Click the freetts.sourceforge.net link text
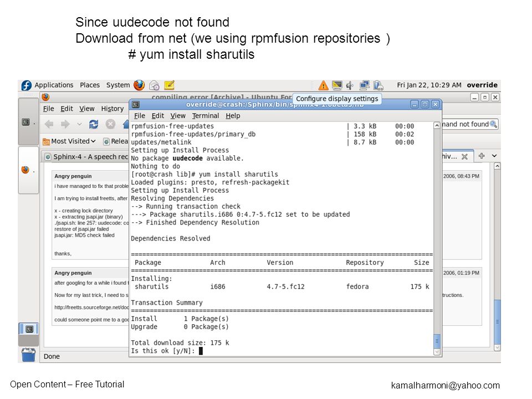The image size is (532, 399). 91,308
